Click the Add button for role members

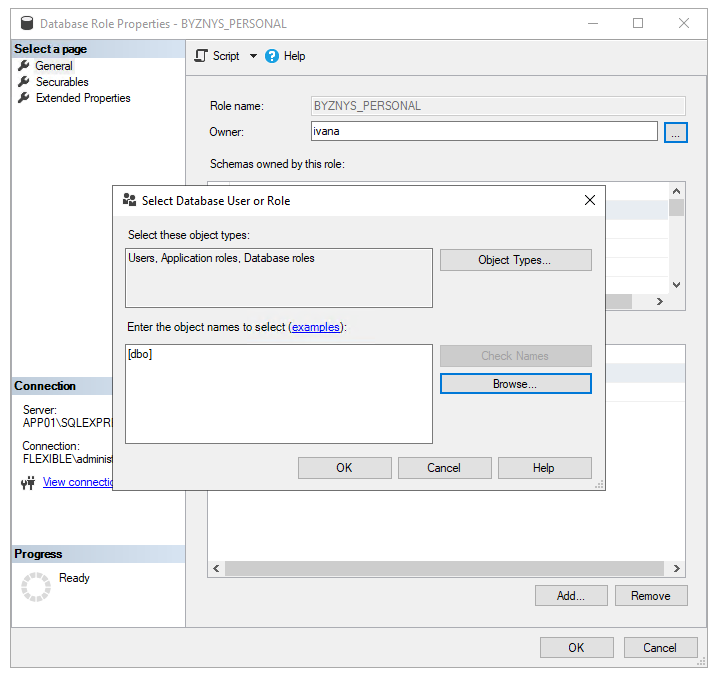tap(571, 596)
